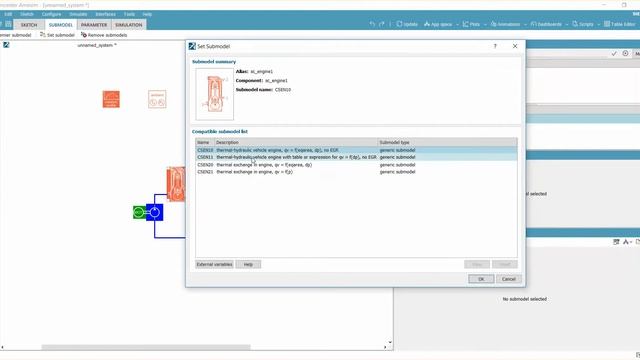Screen dimensions: 640x360
Task: Click the sketch icon beside unnamed_system tab
Action: coord(6,45)
